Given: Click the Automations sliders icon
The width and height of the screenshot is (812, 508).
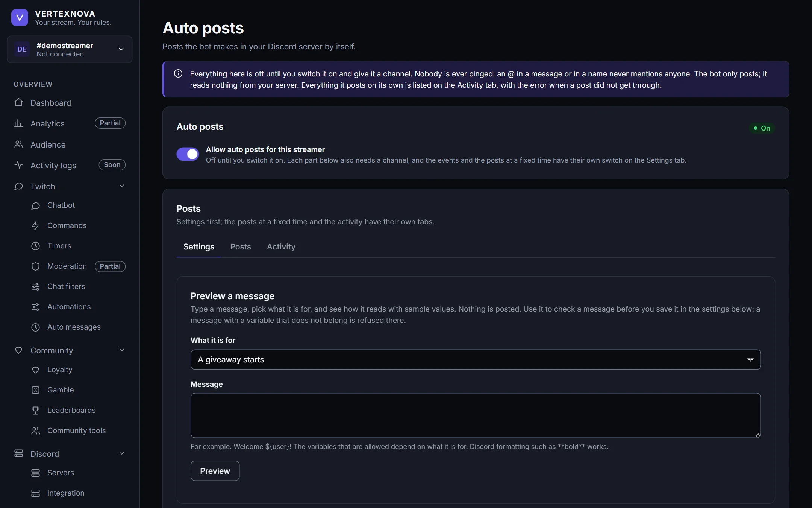Looking at the screenshot, I should [35, 307].
